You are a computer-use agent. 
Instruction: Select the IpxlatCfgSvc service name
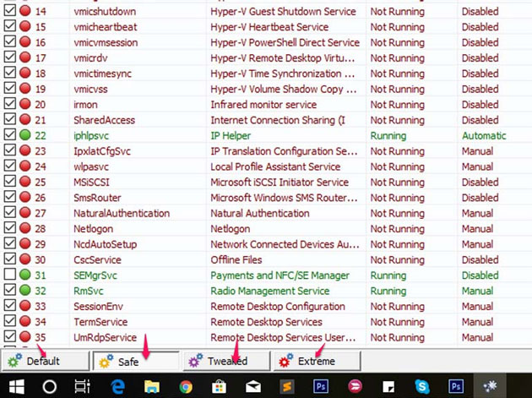coord(102,151)
